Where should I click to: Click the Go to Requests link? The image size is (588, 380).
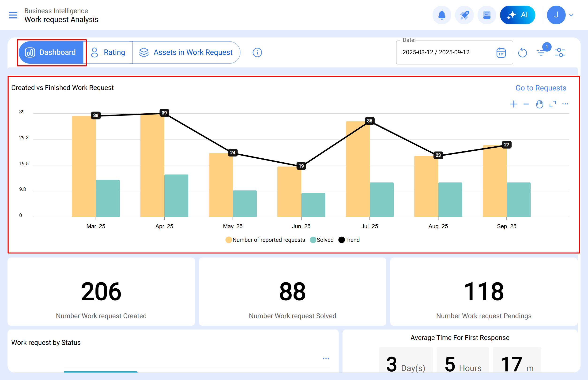click(x=541, y=88)
